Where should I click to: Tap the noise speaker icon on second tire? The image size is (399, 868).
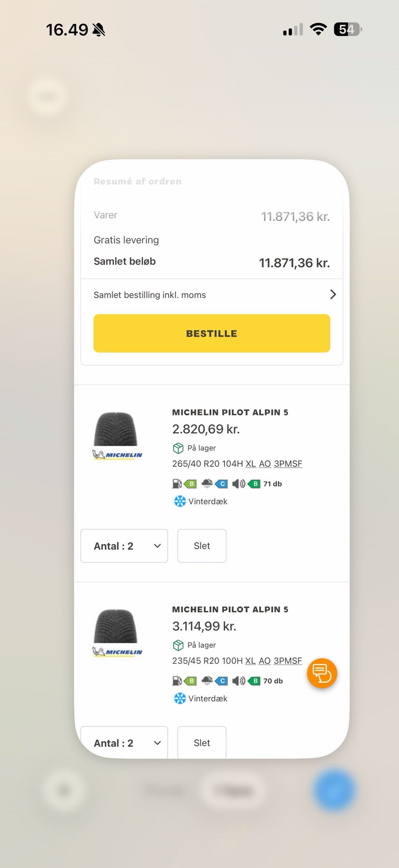click(239, 681)
